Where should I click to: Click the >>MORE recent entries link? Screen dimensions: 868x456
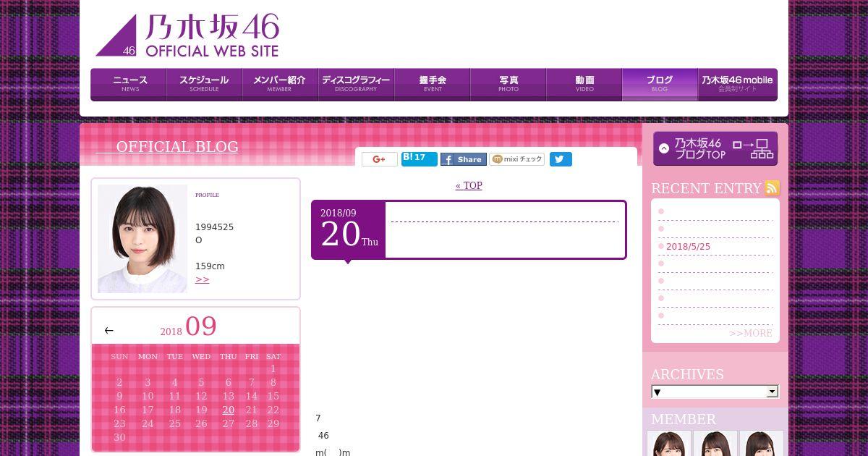click(751, 333)
